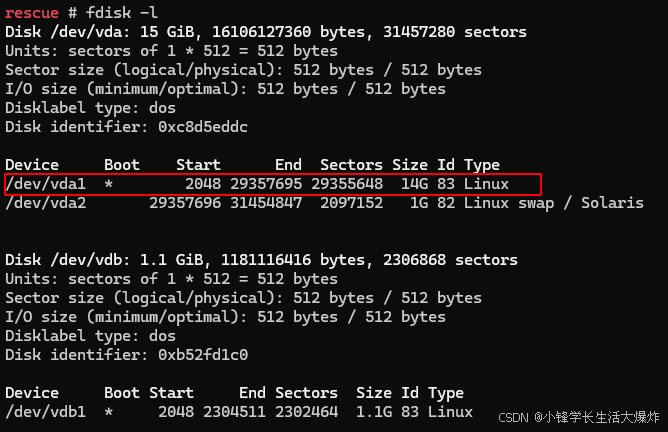Screen dimensions: 668x432
Task: Click the sectors count 2097152
Action: click(x=351, y=203)
